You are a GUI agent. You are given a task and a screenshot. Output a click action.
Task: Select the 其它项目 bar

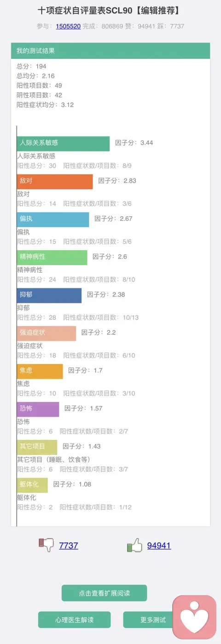pos(37,447)
